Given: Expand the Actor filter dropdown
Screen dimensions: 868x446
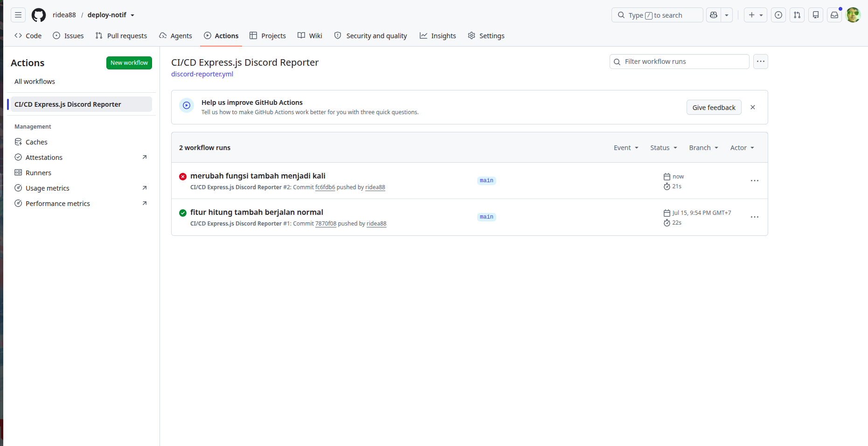Looking at the screenshot, I should click(742, 148).
